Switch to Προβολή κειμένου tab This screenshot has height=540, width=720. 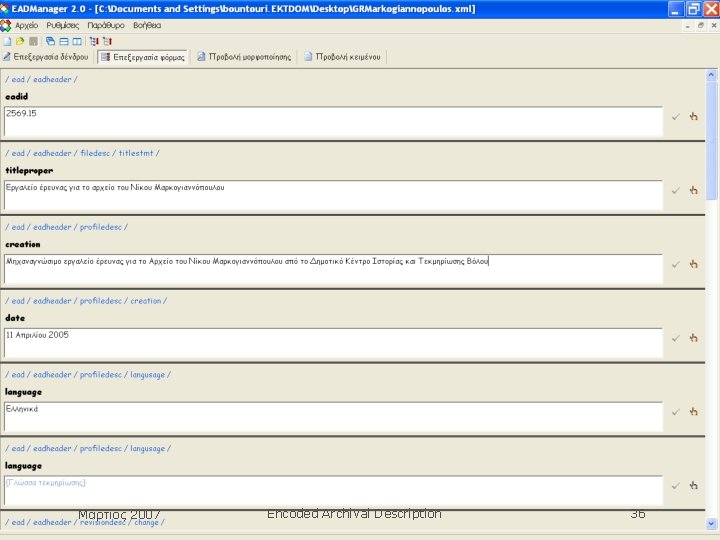click(x=343, y=57)
